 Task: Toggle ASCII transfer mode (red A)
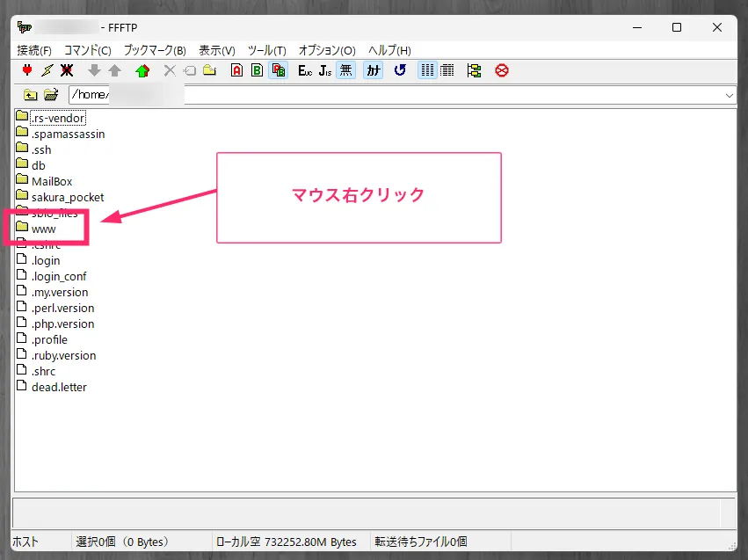pyautogui.click(x=236, y=70)
